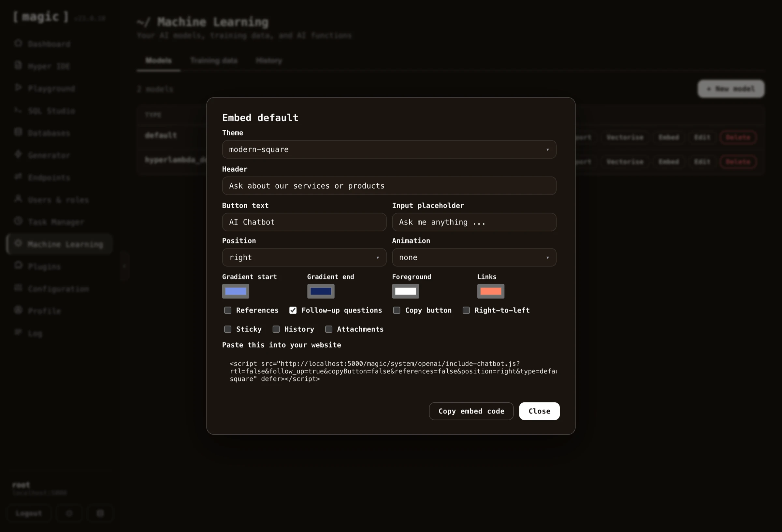Click the Profile sidebar icon
782x532 pixels.
(x=18, y=310)
